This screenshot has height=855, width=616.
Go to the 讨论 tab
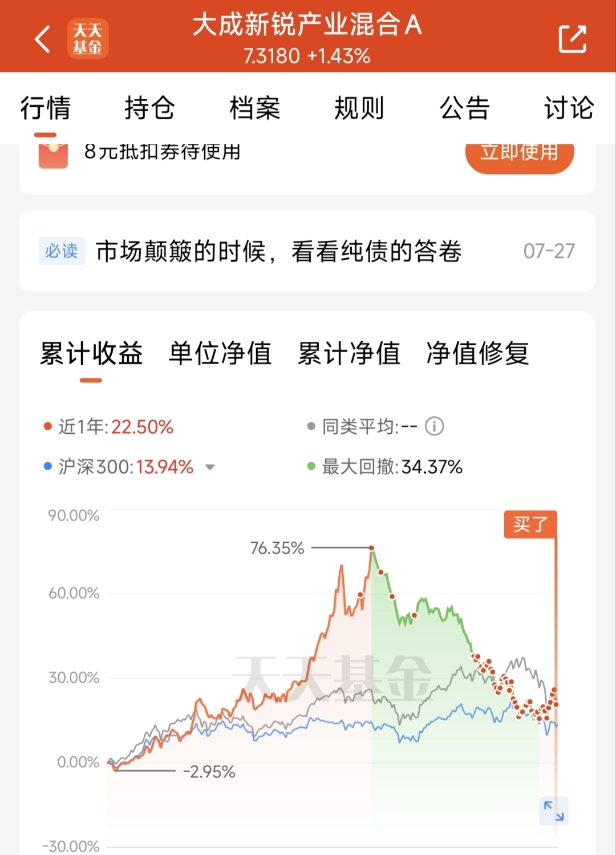(x=569, y=108)
